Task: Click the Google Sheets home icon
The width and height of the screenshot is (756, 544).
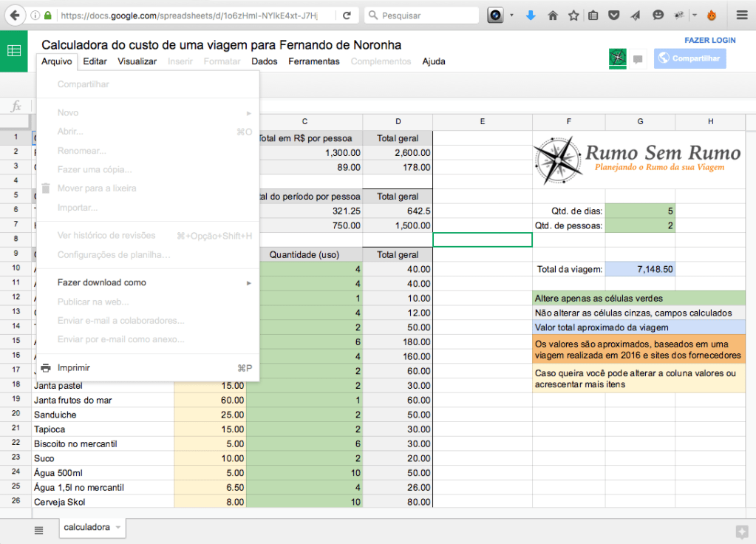Action: pos(14,51)
